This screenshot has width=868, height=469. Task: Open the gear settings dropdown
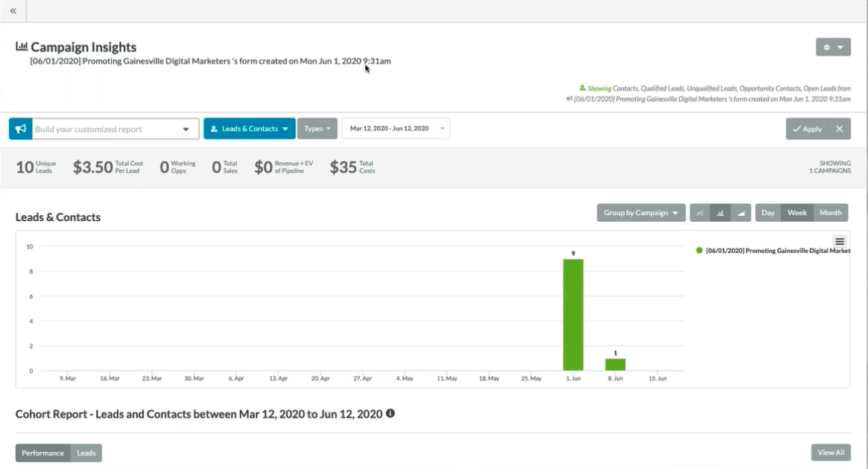[833, 47]
